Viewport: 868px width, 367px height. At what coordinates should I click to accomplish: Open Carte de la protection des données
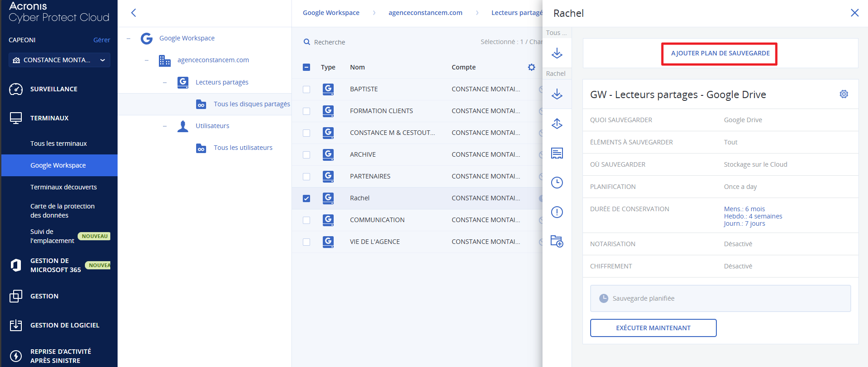click(63, 211)
